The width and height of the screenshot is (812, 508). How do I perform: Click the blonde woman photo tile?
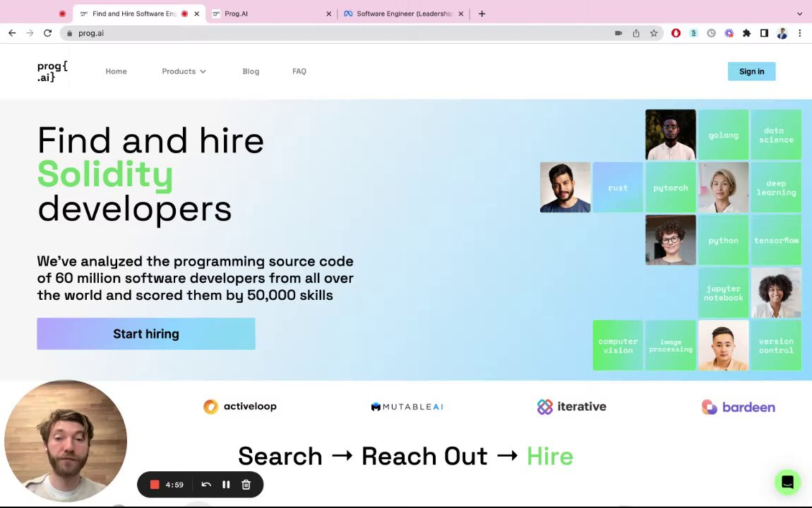tap(723, 187)
